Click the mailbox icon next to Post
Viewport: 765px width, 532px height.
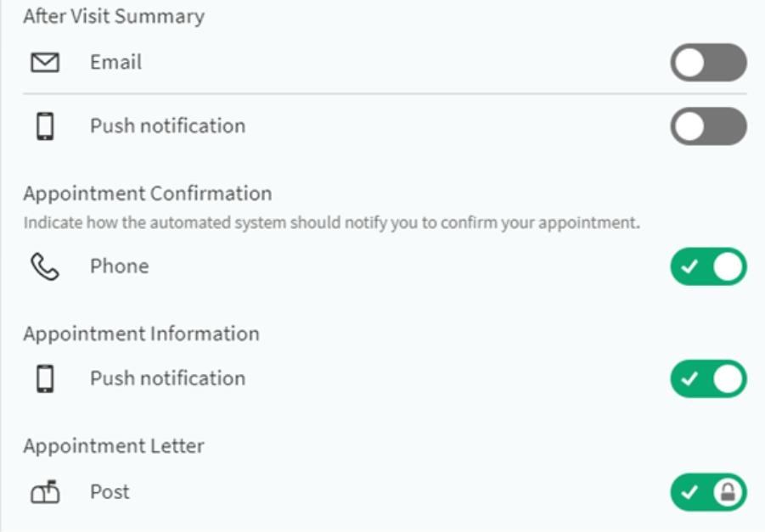tap(45, 491)
